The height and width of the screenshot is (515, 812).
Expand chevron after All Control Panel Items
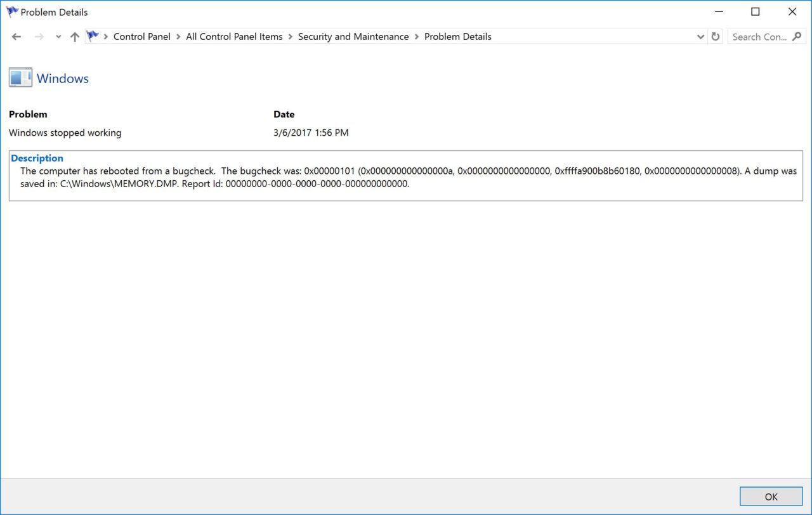point(291,37)
